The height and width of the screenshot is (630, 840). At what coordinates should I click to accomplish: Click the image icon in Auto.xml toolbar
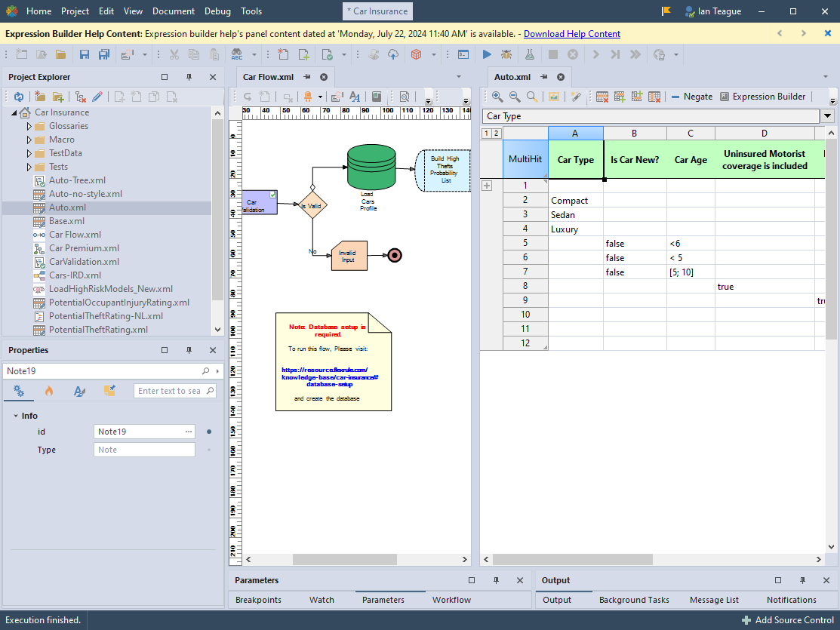click(554, 97)
